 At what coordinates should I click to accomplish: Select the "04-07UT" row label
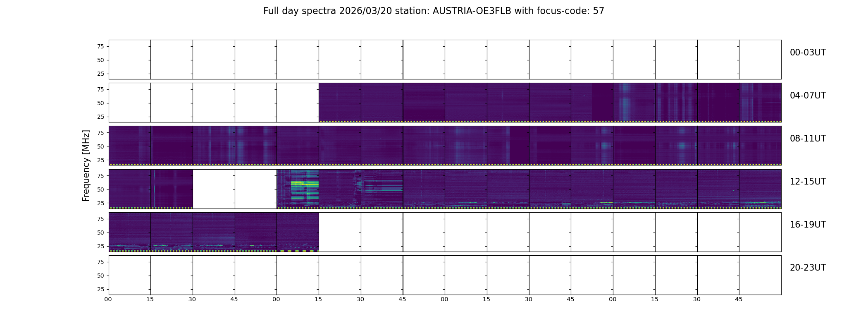pyautogui.click(x=808, y=96)
